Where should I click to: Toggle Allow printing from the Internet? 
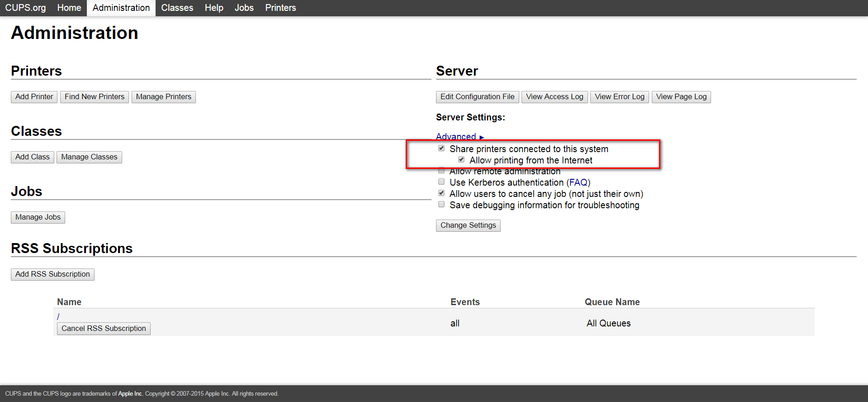[x=461, y=160]
